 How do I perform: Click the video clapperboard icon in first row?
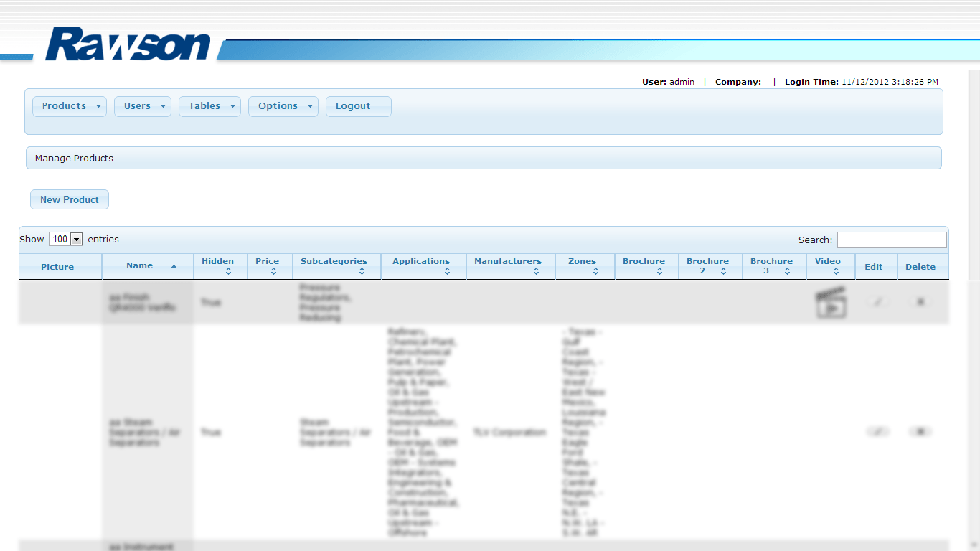831,303
